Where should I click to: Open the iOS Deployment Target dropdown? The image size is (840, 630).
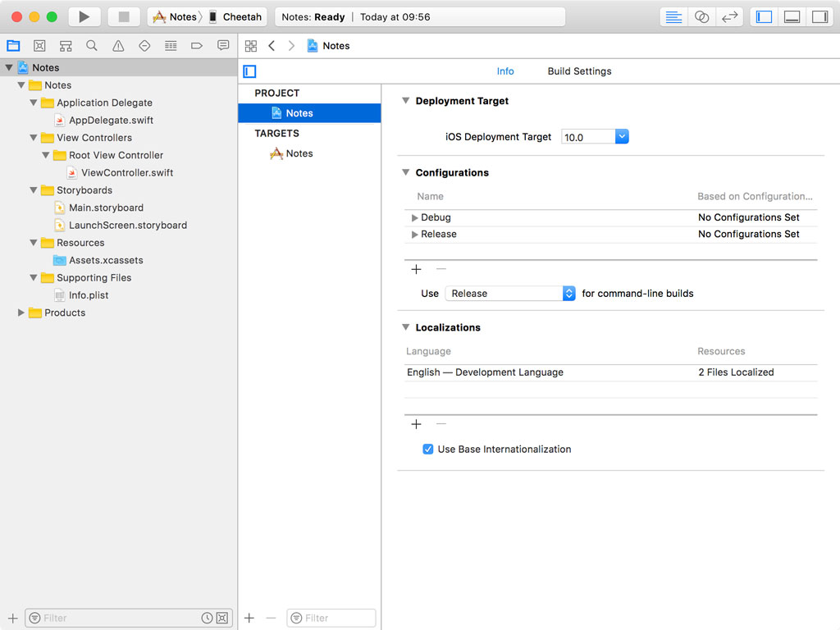pyautogui.click(x=622, y=138)
